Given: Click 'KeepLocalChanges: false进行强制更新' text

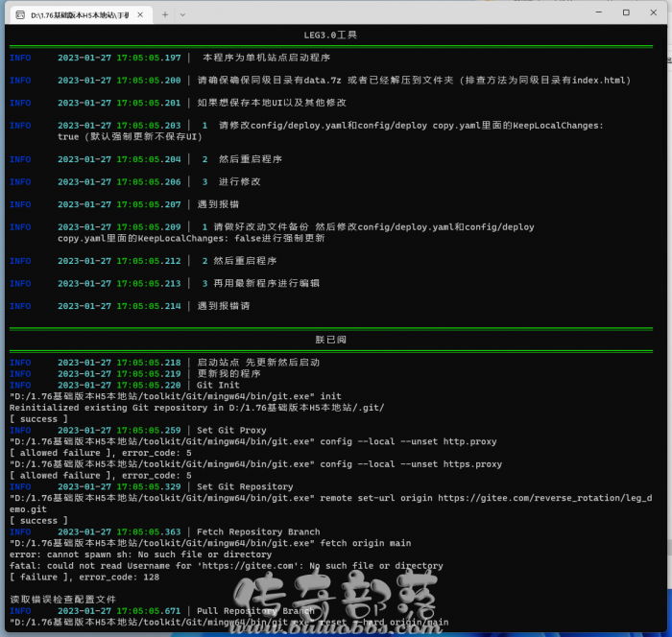Looking at the screenshot, I should (231, 238).
